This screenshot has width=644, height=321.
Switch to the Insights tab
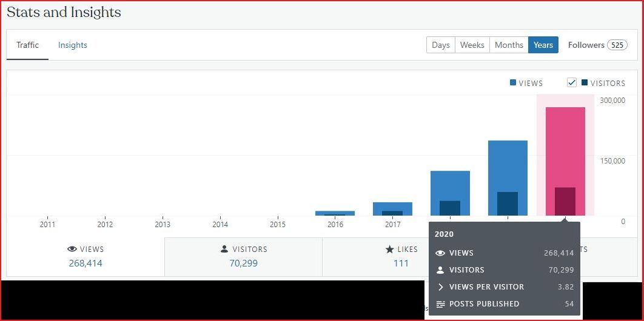[73, 45]
